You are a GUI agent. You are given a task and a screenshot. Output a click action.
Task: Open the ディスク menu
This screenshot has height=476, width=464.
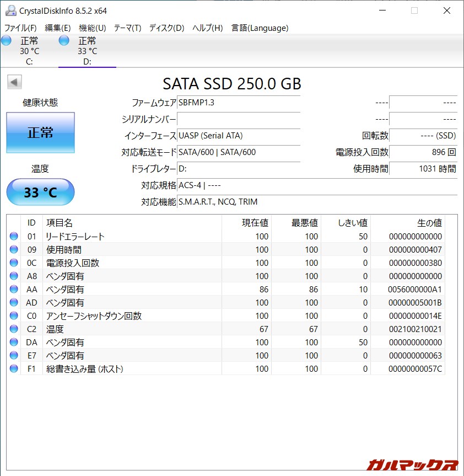tap(166, 28)
